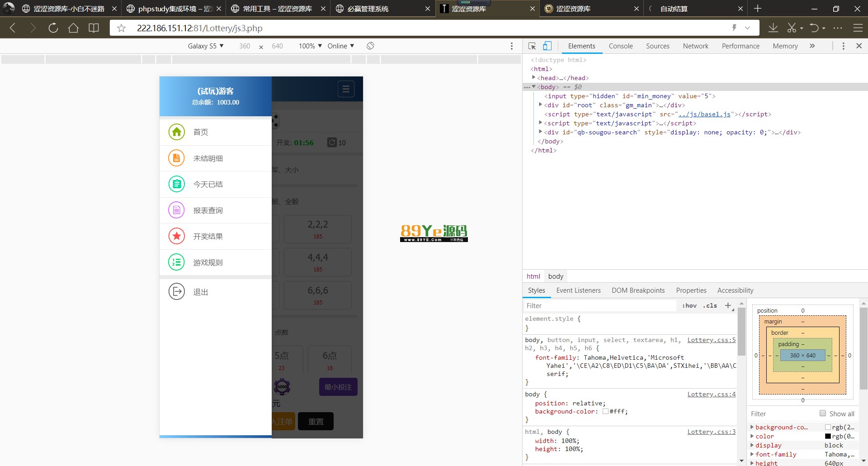Open Event Listeners tab
Screen dimensions: 868x466
[578, 290]
